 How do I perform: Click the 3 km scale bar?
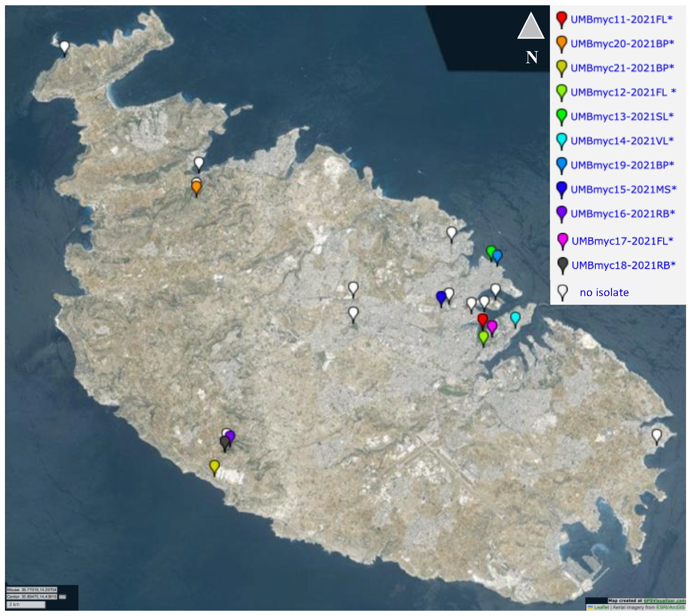26,605
